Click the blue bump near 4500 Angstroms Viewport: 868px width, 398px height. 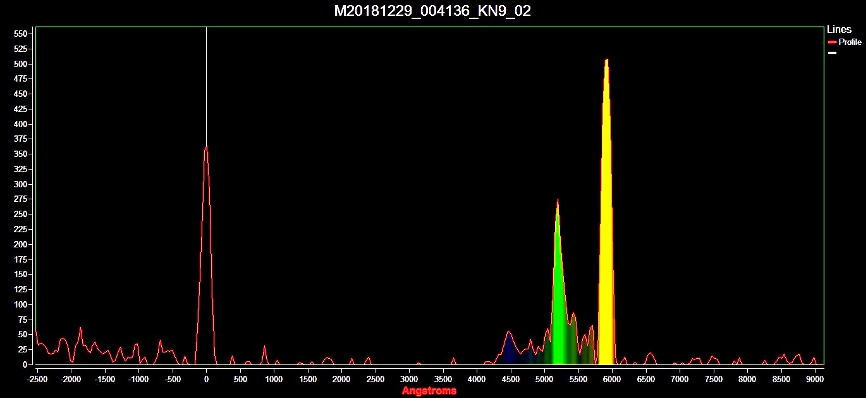coord(509,349)
